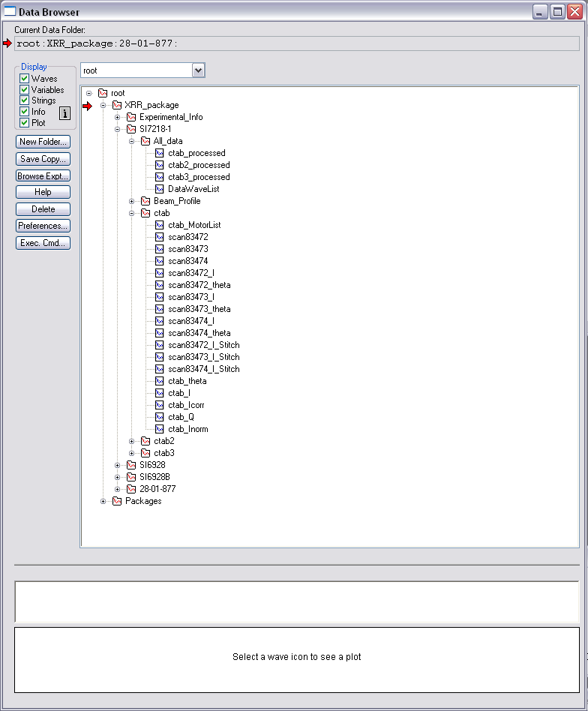
Task: Select the Experimental_Info folder label
Action: pyautogui.click(x=171, y=117)
